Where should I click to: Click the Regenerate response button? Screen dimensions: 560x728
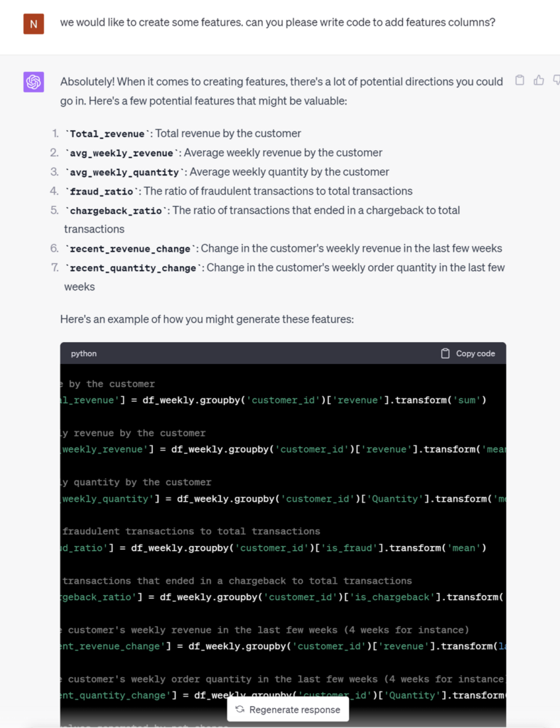click(x=288, y=710)
